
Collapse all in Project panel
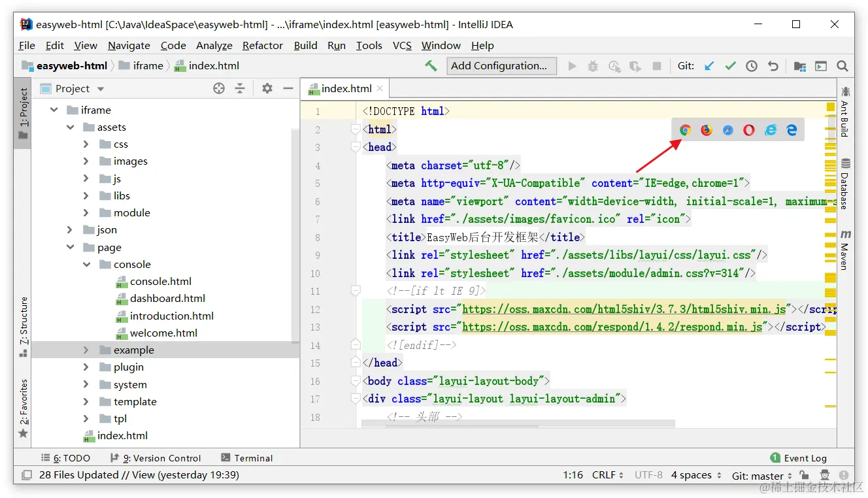click(240, 88)
